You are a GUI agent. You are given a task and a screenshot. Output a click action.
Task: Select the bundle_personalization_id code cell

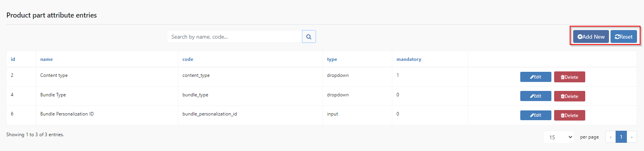pos(209,114)
